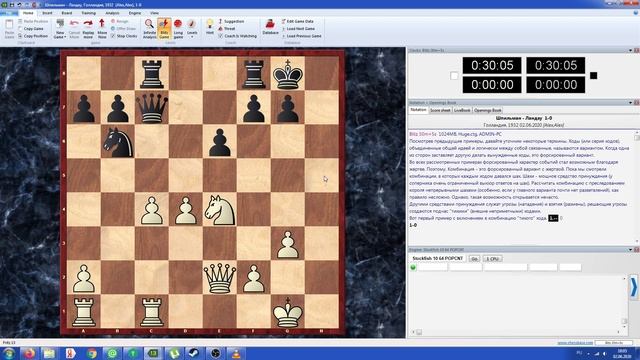Click the save icon in the quick access toolbar
This screenshot has width=640, height=360.
coord(11,4)
